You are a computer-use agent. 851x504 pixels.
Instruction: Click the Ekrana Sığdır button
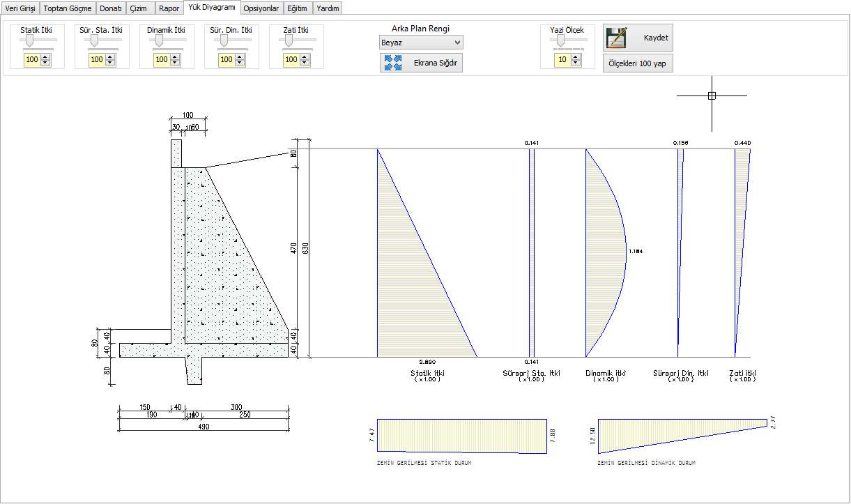(x=421, y=63)
